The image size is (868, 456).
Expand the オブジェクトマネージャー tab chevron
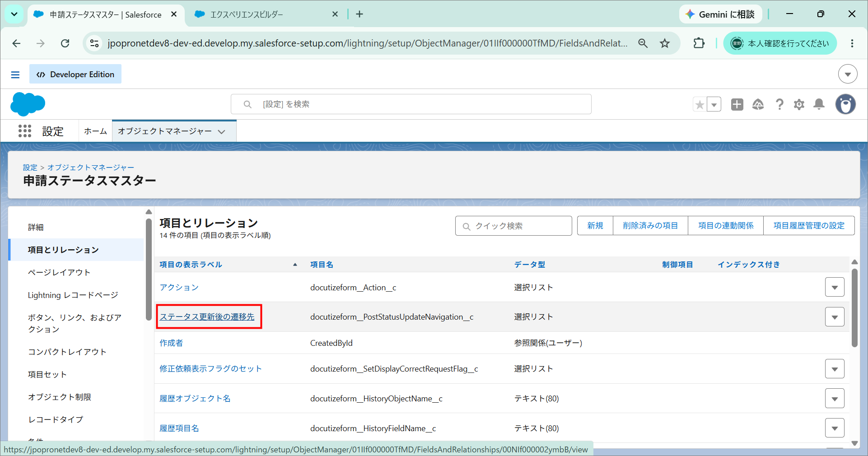(x=221, y=132)
